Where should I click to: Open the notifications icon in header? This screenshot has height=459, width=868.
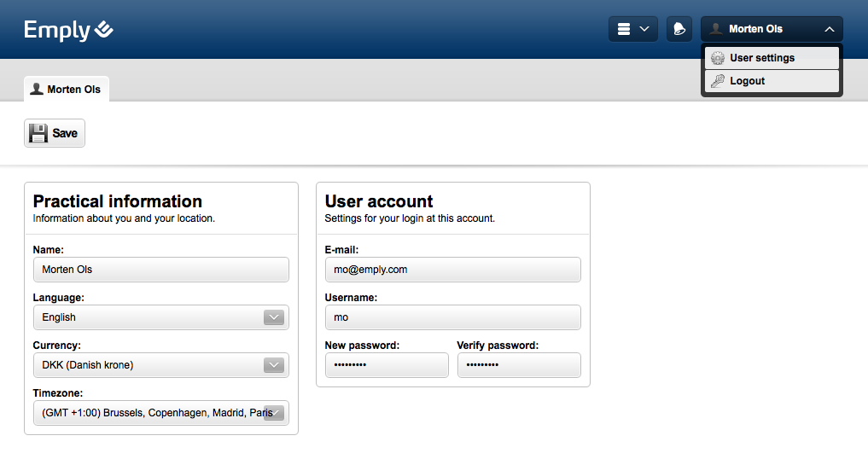(x=679, y=29)
